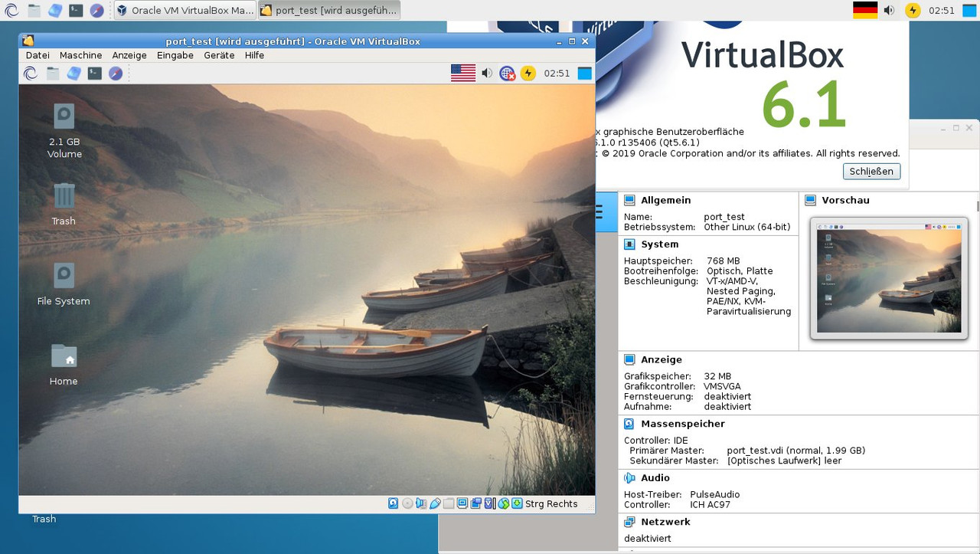Open the Anzeige menu
Screen dimensions: 980x554
click(x=129, y=55)
